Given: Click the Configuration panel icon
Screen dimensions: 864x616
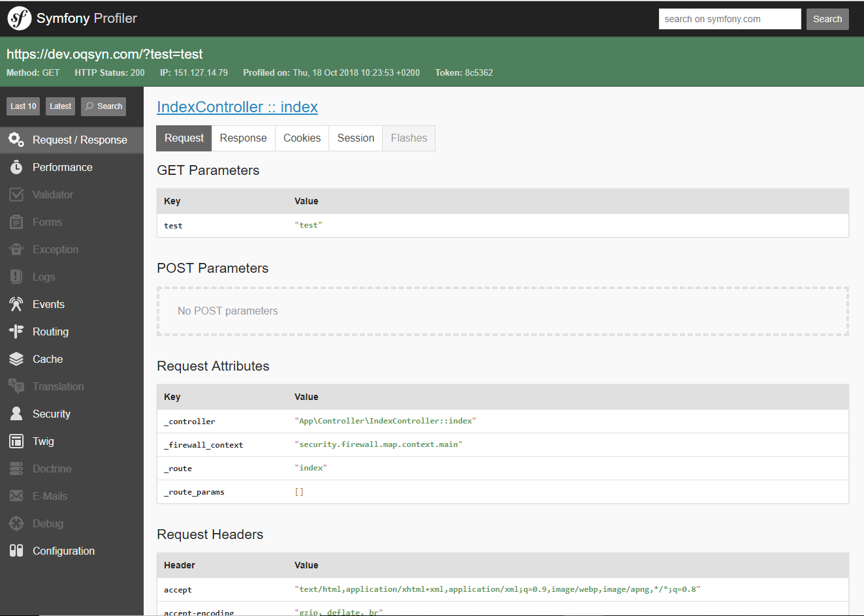Looking at the screenshot, I should [16, 551].
